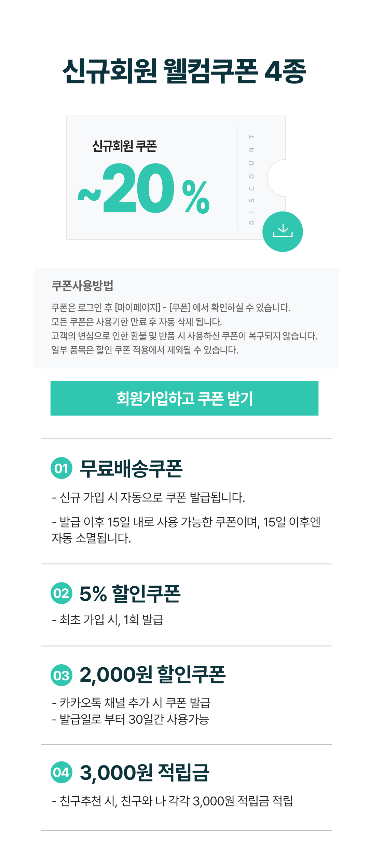Click the 03 number badge

(x=61, y=675)
